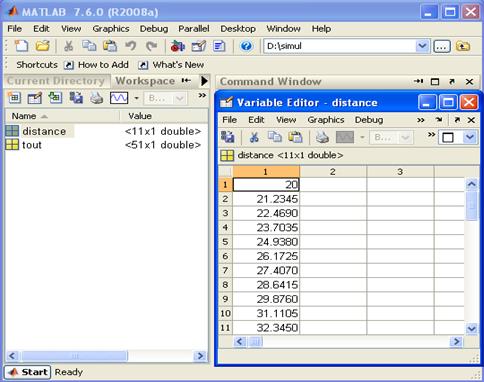
Task: Select row 5 header in Variable Editor
Action: tap(225, 242)
